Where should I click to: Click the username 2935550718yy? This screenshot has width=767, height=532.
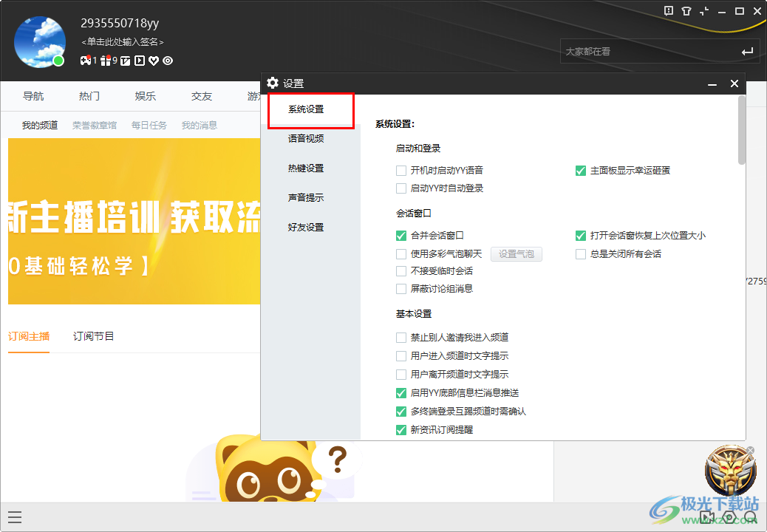(x=120, y=23)
